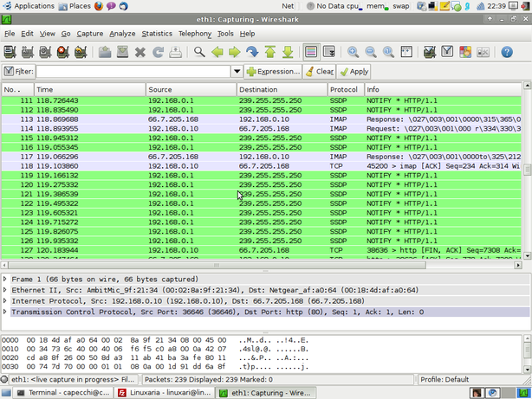Image resolution: width=532 pixels, height=399 pixels.
Task: Select packet 127 FIN, ACK row
Action: coord(262,250)
